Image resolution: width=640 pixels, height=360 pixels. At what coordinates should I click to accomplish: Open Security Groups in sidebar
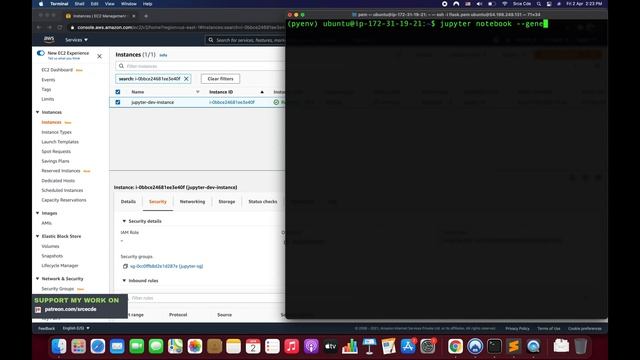click(58, 289)
